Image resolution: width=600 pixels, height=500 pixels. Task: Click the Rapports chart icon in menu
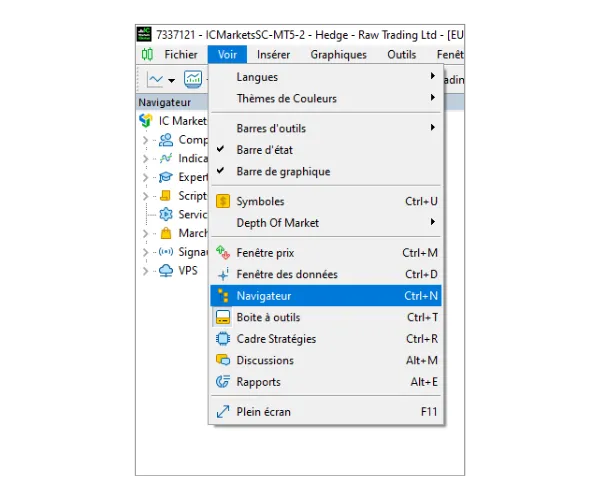[x=223, y=382]
